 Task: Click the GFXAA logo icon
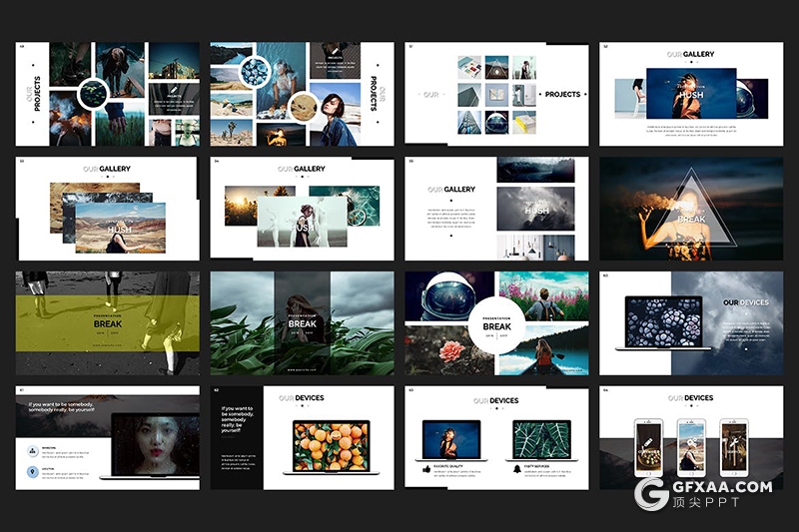(x=653, y=495)
